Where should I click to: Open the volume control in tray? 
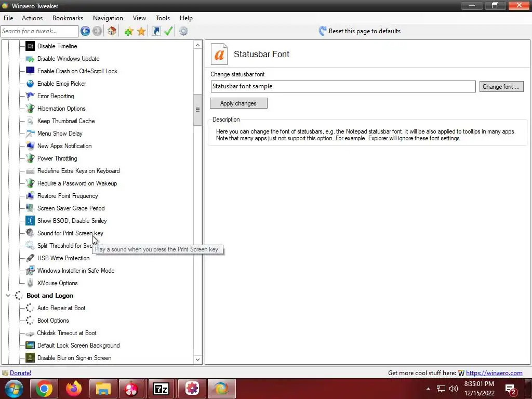pos(453,389)
